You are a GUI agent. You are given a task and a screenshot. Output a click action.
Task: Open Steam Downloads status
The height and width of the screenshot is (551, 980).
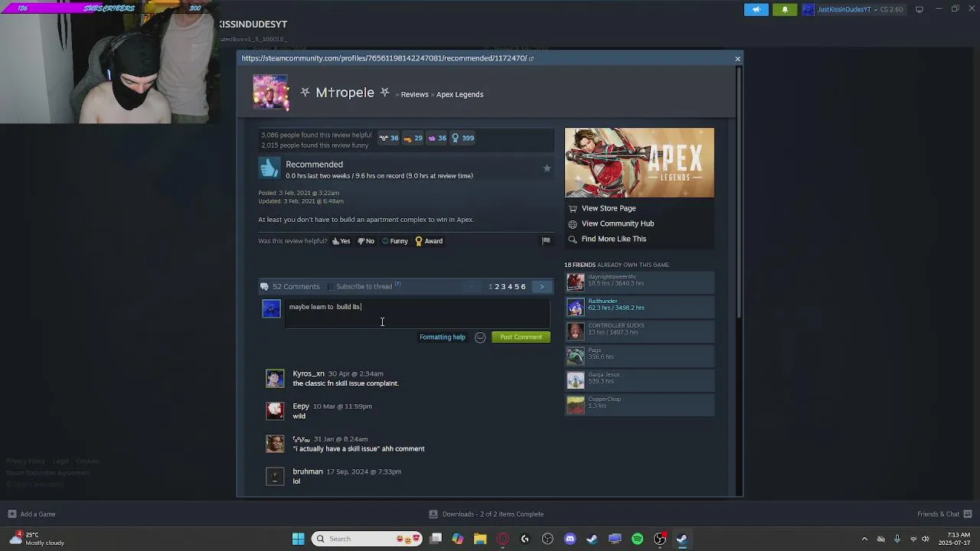pos(486,514)
